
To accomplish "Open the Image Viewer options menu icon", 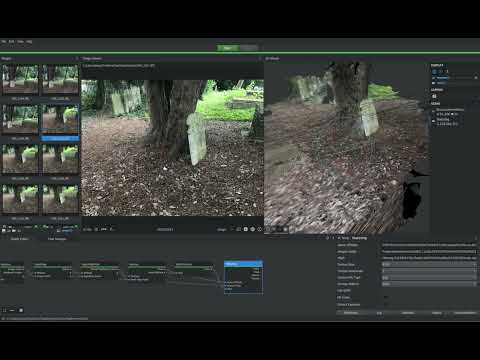I will [260, 59].
